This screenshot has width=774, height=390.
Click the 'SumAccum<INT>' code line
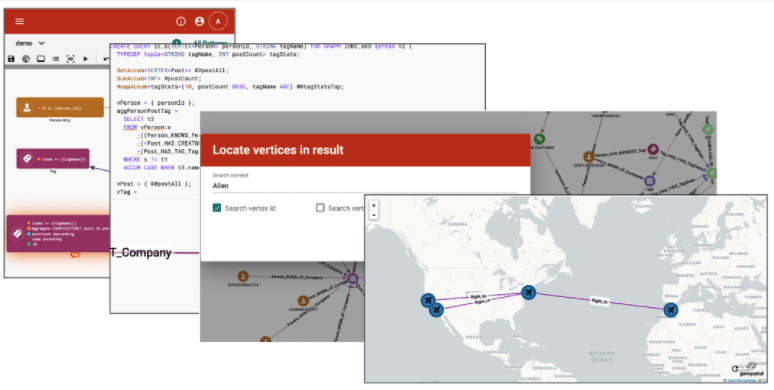159,78
